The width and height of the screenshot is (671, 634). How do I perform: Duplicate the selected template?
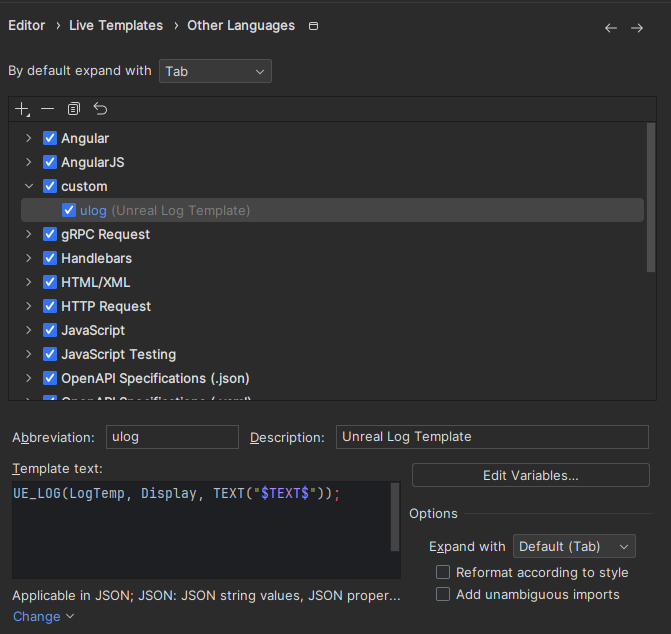[74, 109]
